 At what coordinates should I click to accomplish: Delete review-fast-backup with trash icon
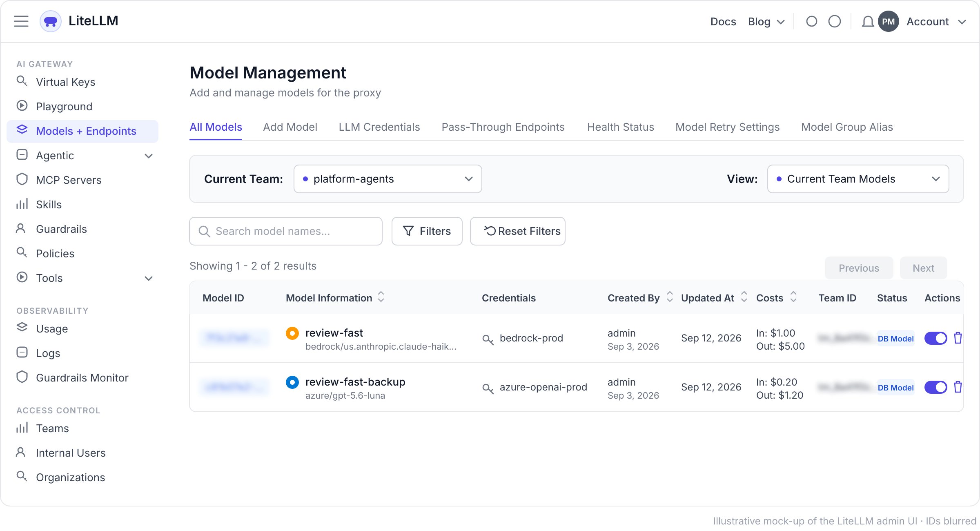coord(958,387)
